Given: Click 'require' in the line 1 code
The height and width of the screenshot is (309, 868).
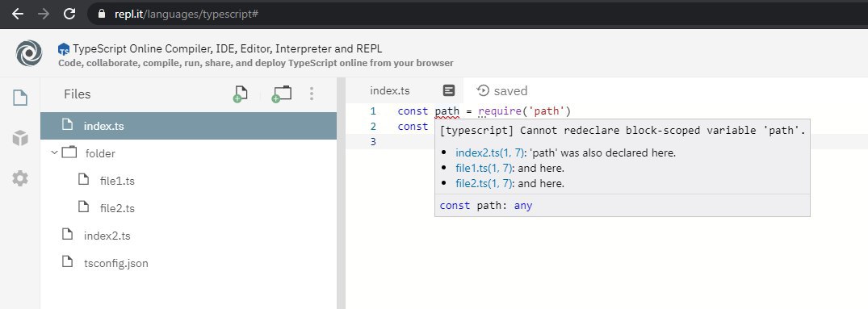Looking at the screenshot, I should point(499,111).
